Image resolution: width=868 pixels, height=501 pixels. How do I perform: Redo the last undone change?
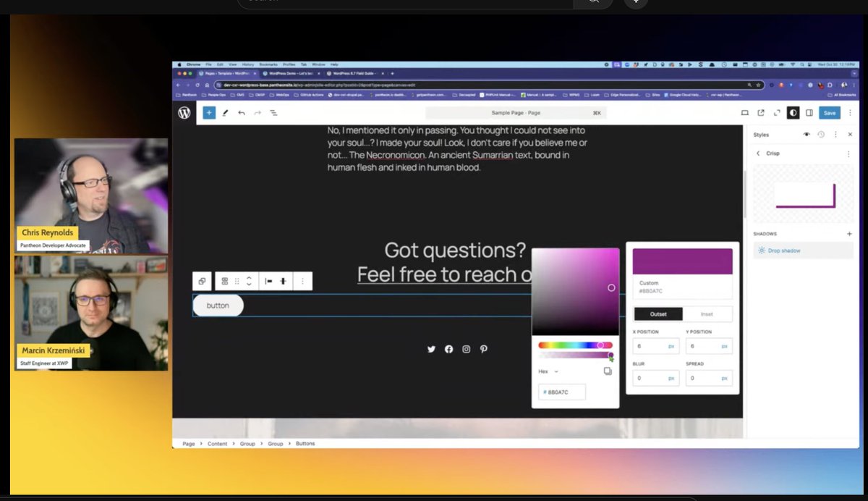[x=258, y=113]
